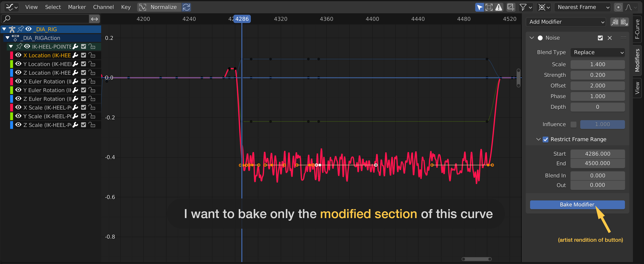Open the Marker menu

pos(77,7)
